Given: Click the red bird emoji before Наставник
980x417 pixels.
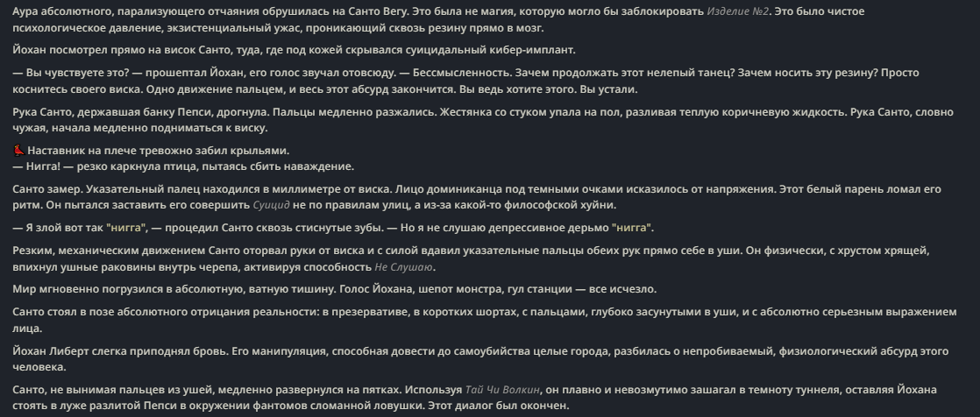Looking at the screenshot, I should [x=18, y=151].
